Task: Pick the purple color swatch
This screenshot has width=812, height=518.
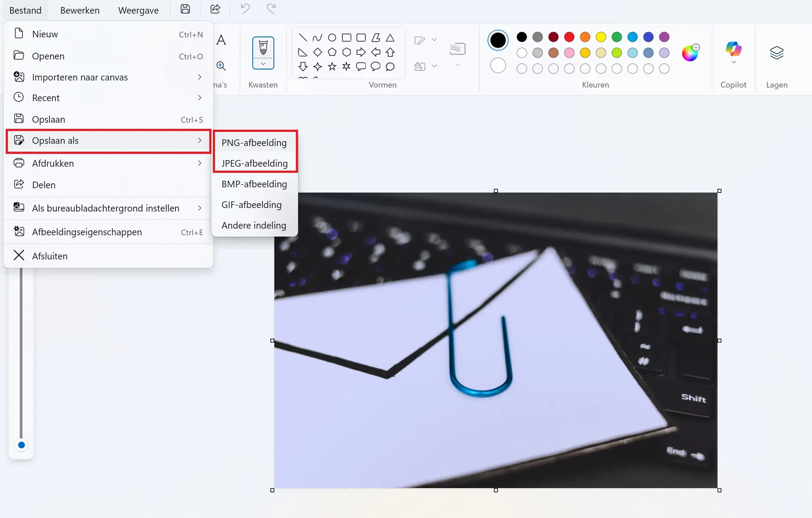Action: [664, 37]
